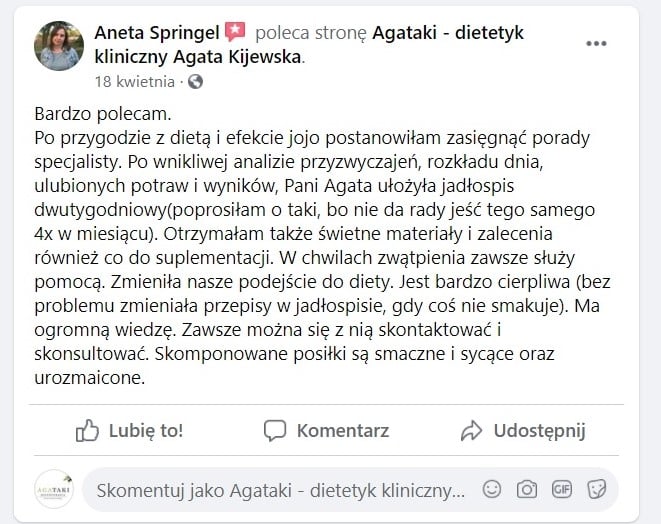Click the thumbs-up icon to like

tap(88, 430)
